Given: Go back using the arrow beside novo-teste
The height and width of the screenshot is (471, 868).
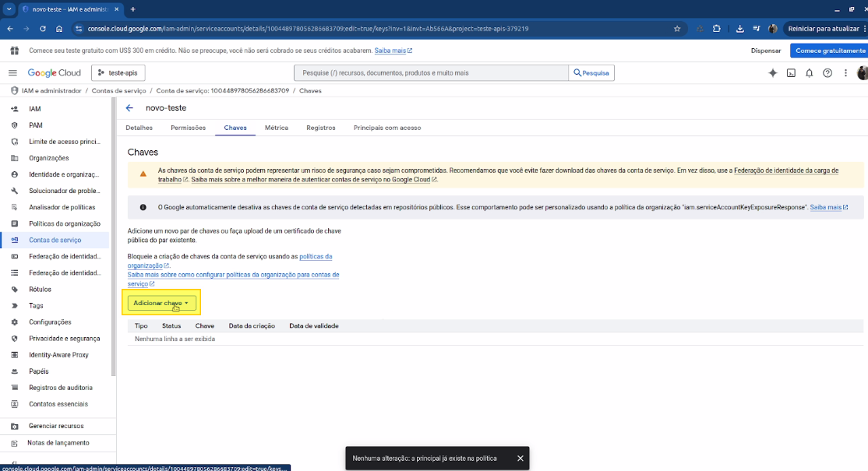Looking at the screenshot, I should click(x=129, y=107).
